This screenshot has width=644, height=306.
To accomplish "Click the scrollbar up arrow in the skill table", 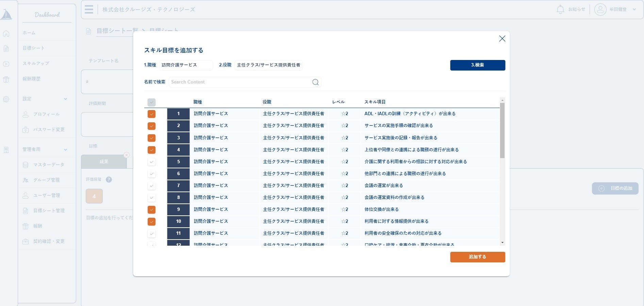I will [502, 100].
